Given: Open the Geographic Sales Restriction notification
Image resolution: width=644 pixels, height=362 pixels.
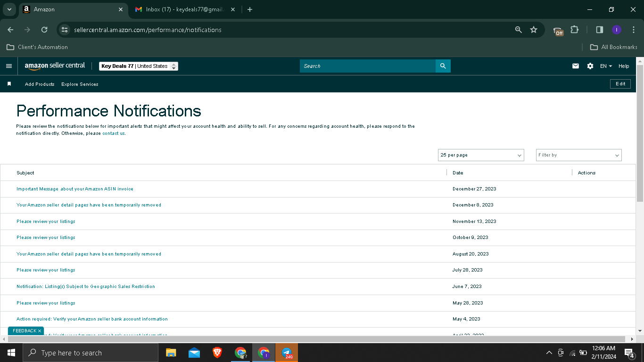Looking at the screenshot, I should [x=86, y=287].
